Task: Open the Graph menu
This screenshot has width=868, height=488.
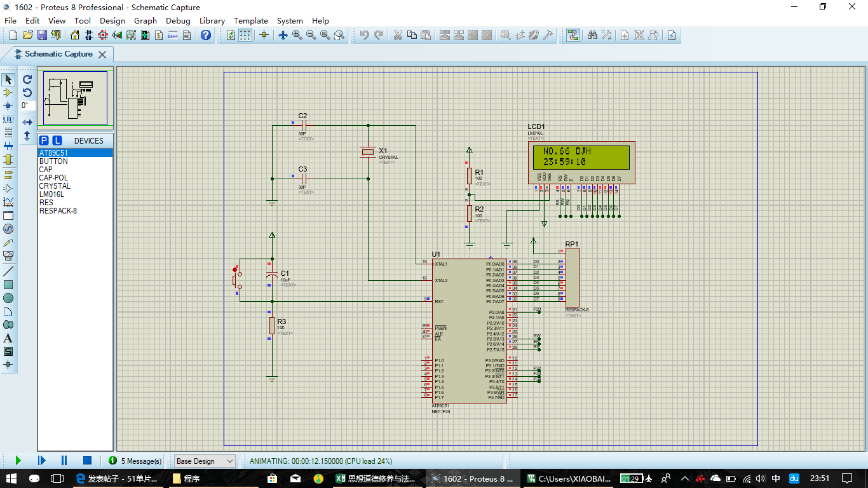Action: point(146,20)
